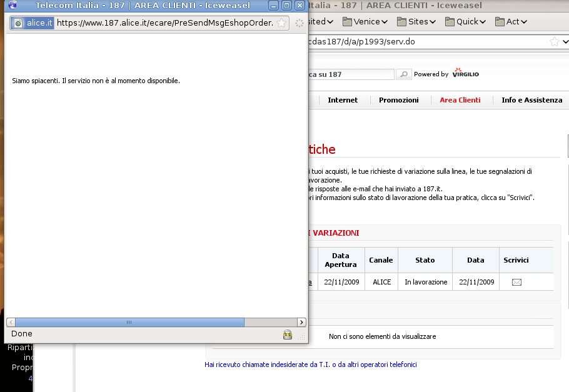The width and height of the screenshot is (569, 392).
Task: Open the Venice bookmarks folder
Action: click(x=365, y=22)
